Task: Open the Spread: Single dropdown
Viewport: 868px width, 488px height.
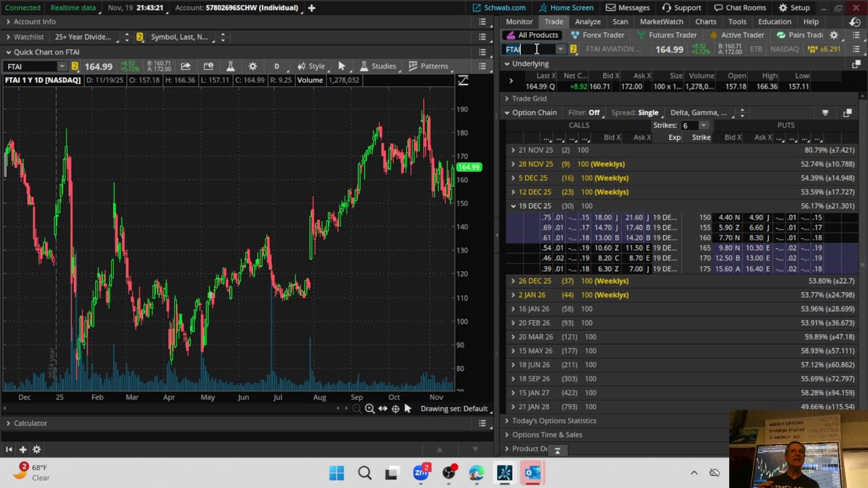Action: click(635, 113)
